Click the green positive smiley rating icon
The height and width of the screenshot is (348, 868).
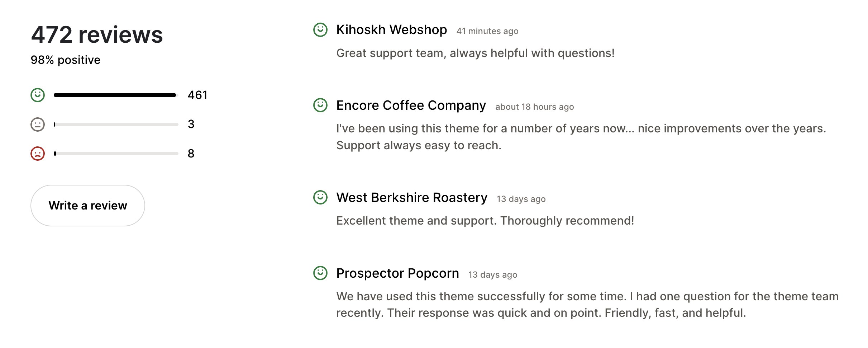tap(37, 95)
